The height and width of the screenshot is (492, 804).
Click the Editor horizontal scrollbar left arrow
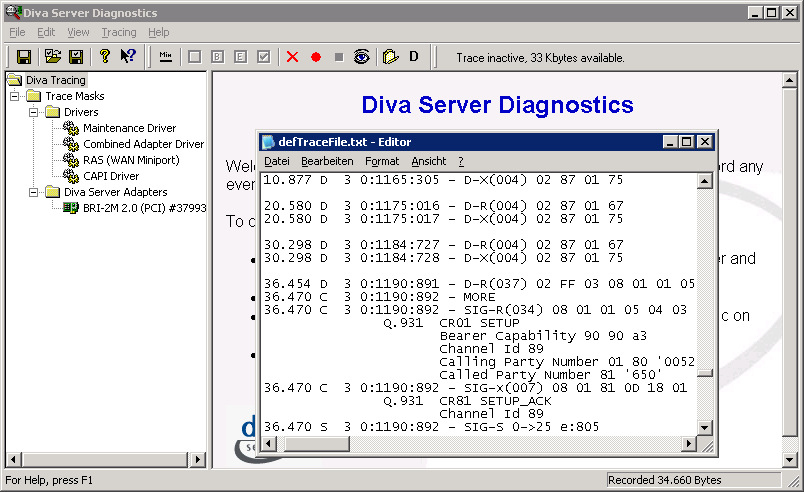pyautogui.click(x=269, y=444)
